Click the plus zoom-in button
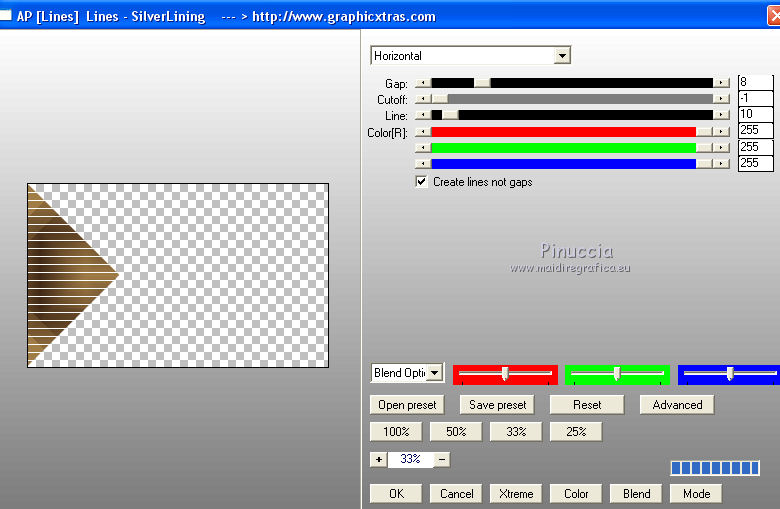Screen dimensions: 780x509 tap(379, 459)
